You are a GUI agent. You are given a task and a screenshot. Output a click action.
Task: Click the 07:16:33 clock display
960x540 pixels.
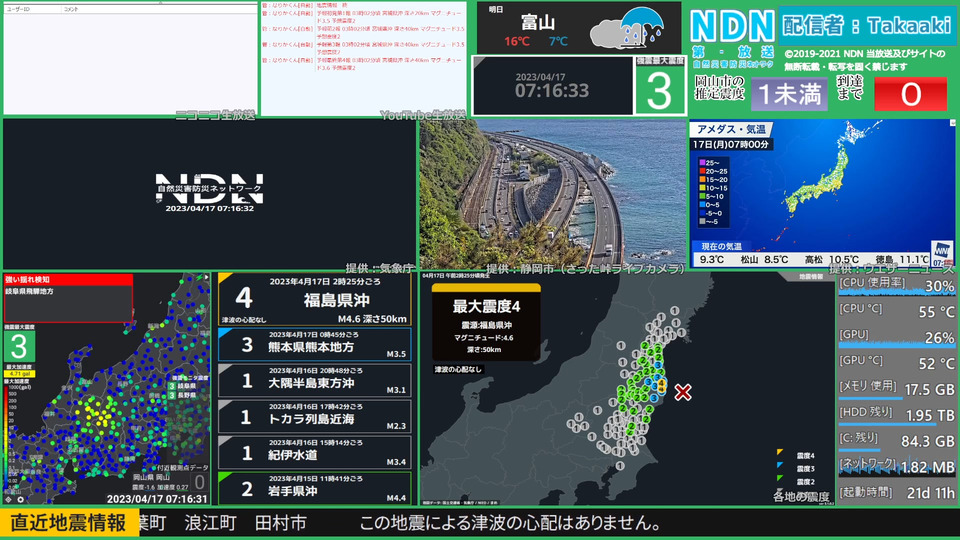click(552, 91)
